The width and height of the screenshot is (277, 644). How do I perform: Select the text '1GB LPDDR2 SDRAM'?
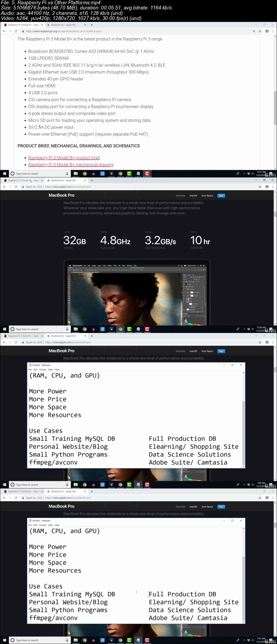(x=48, y=58)
